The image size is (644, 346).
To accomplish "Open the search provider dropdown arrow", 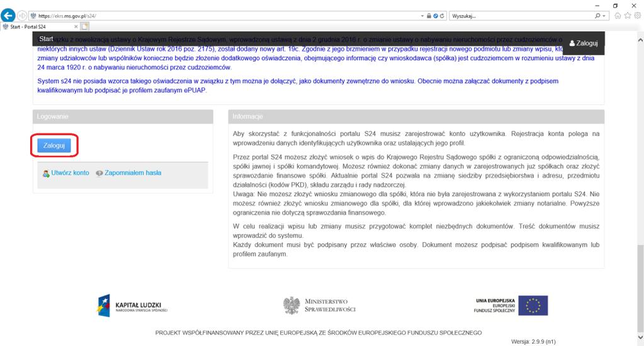I will pos(604,16).
